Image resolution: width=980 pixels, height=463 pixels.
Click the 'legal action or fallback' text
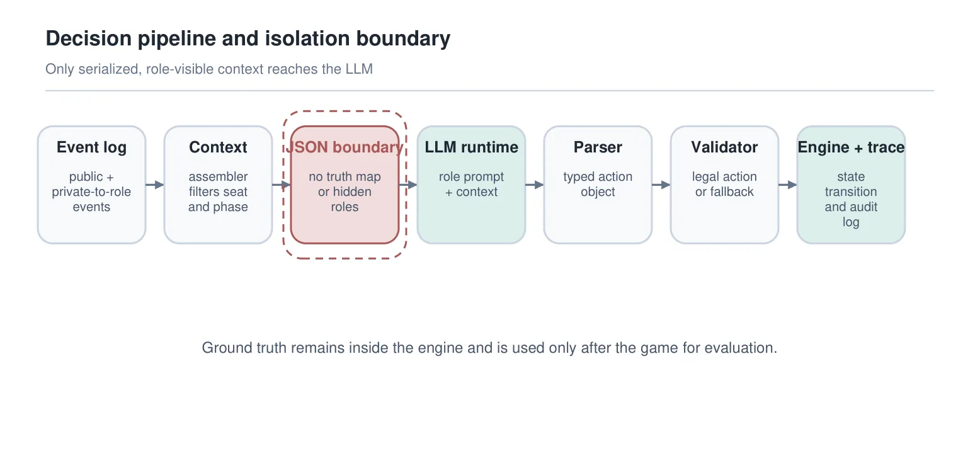[x=724, y=185]
